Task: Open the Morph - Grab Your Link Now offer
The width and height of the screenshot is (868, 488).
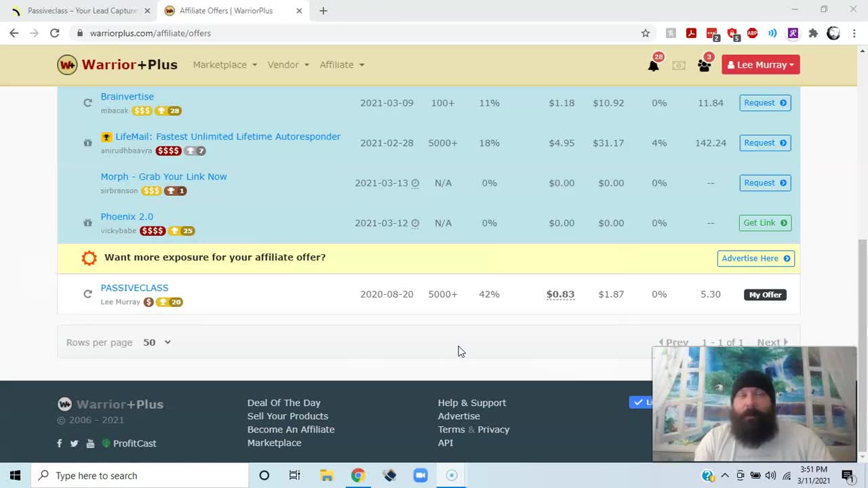Action: pyautogui.click(x=163, y=176)
